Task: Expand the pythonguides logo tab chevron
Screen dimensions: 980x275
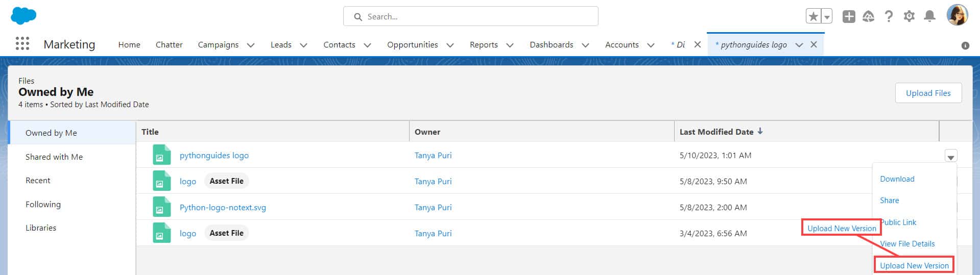Action: (799, 45)
